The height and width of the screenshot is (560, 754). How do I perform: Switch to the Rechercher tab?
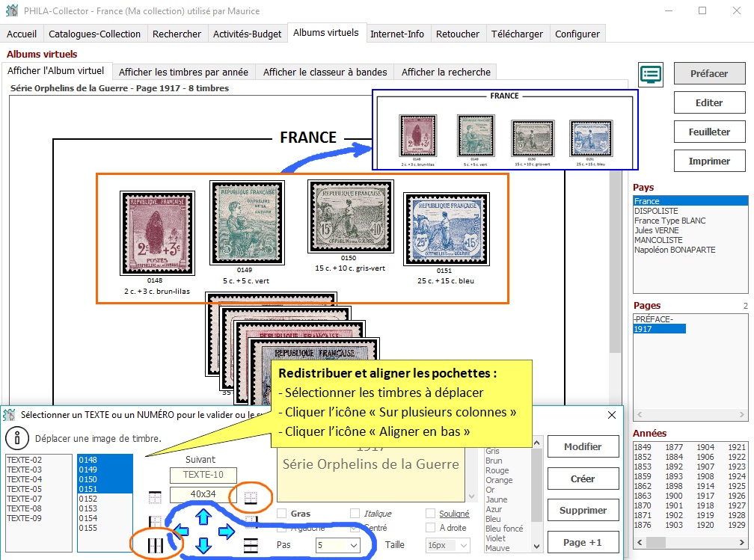pyautogui.click(x=177, y=34)
